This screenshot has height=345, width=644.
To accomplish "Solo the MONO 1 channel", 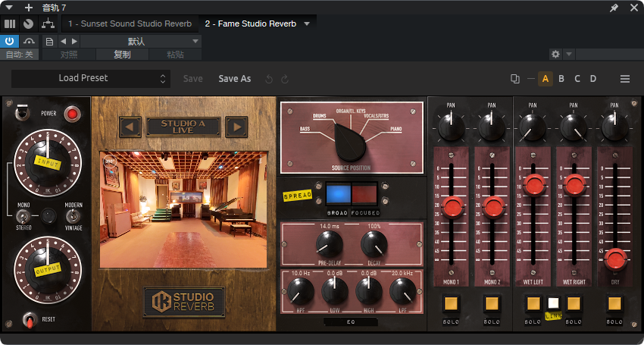I will click(x=451, y=303).
